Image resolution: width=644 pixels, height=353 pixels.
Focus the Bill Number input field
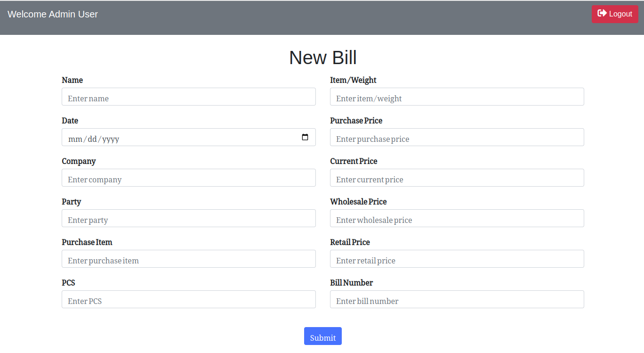click(x=457, y=300)
